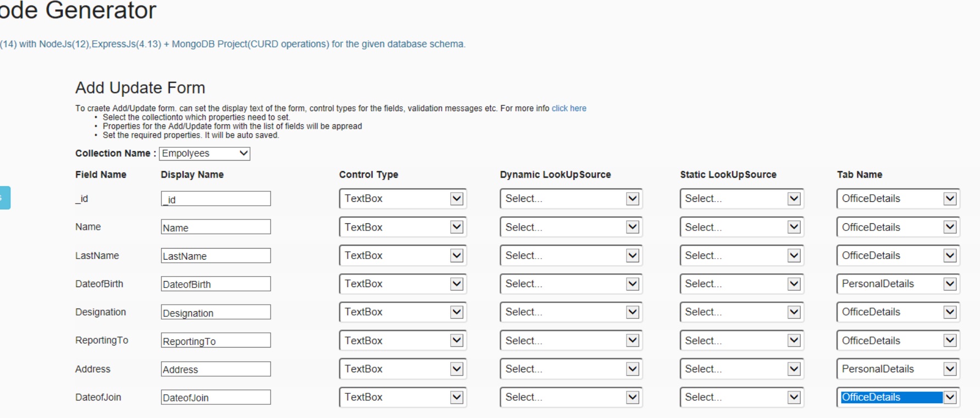The image size is (980, 418).
Task: Click the Designation Display Name text box
Action: [215, 312]
